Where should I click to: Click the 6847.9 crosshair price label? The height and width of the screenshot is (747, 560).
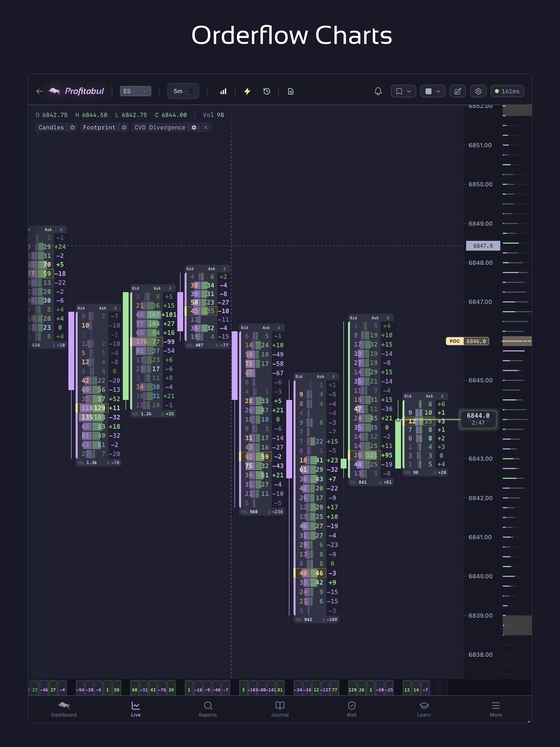(x=483, y=246)
